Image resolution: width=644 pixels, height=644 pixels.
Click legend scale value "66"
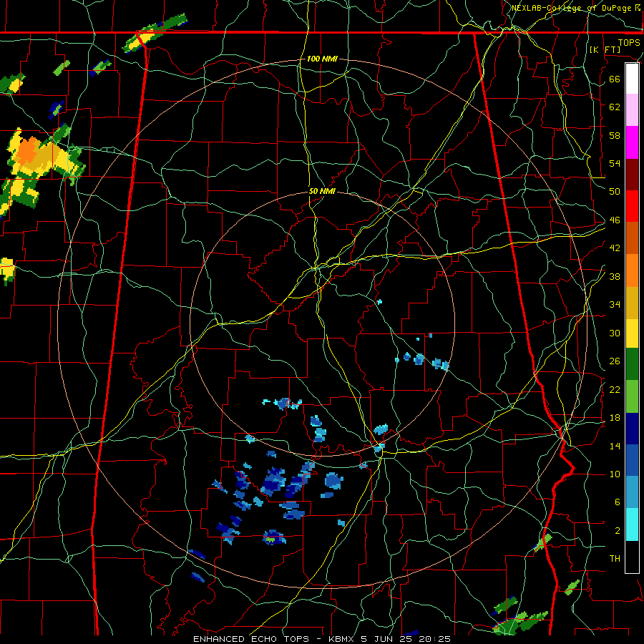615,79
